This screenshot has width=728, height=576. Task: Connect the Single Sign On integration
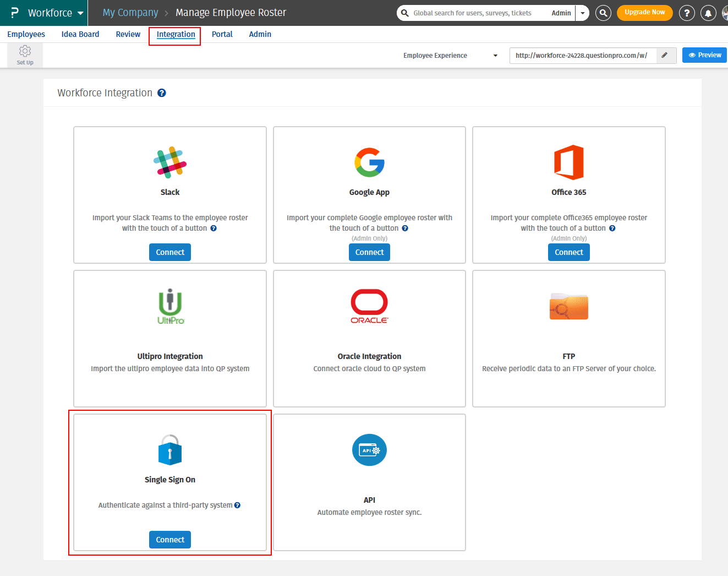coord(170,540)
